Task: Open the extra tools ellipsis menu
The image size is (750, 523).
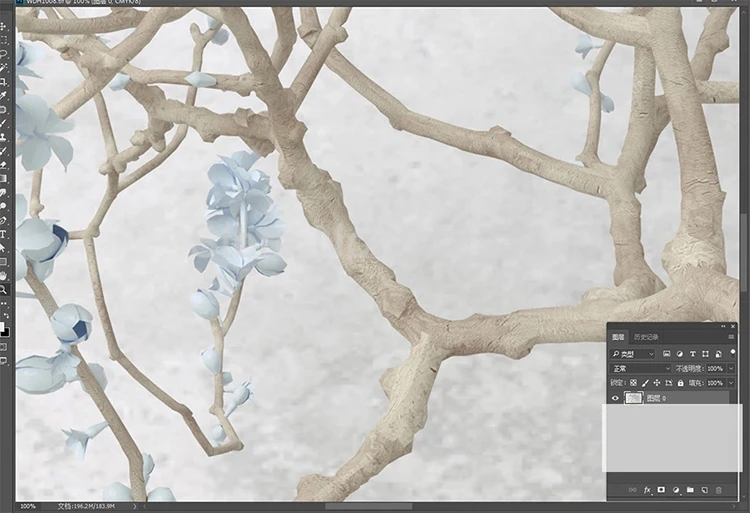Action: coord(3,304)
